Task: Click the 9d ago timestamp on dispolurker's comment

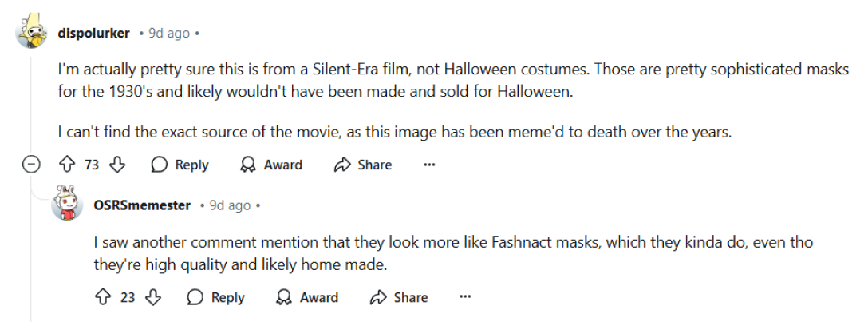Action: (x=169, y=33)
